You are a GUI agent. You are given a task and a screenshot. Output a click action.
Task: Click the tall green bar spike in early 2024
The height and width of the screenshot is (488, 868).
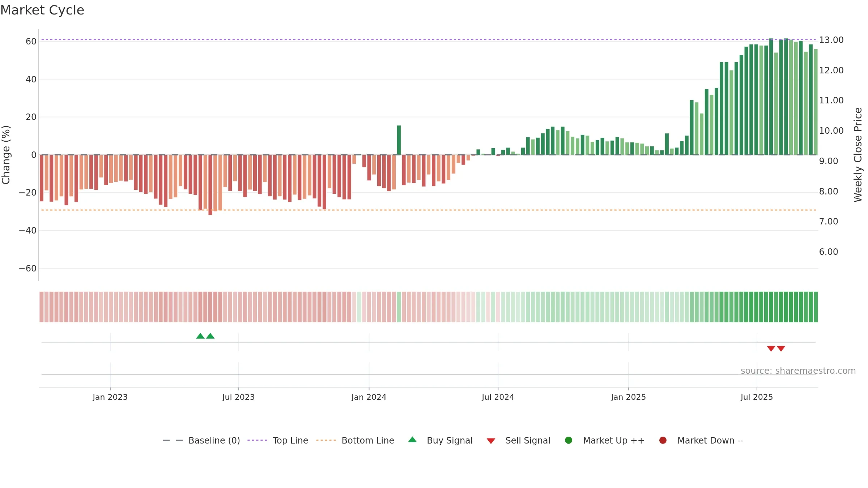(399, 140)
